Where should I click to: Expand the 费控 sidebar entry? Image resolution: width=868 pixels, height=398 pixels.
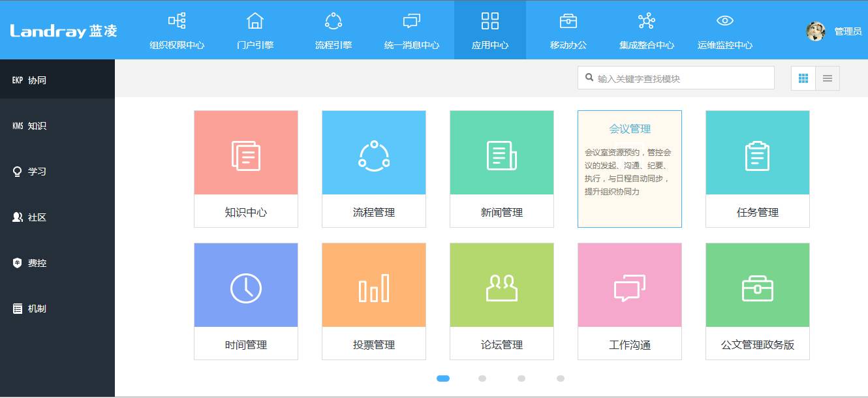coord(28,262)
